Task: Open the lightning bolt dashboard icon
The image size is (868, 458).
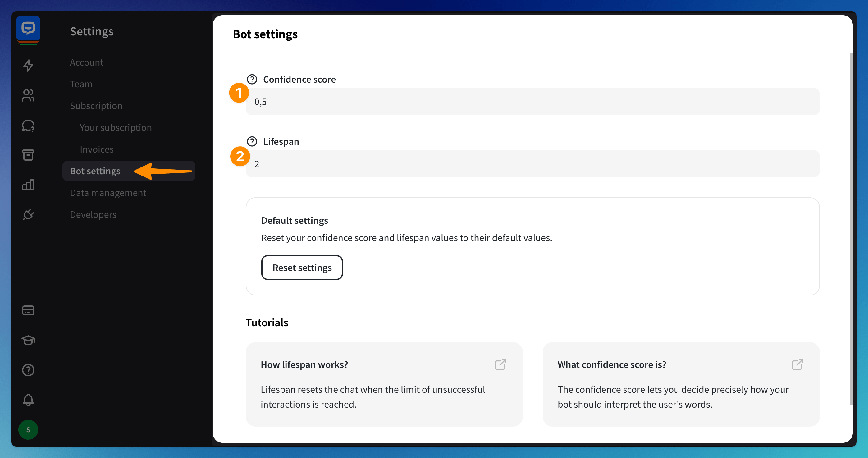Action: (28, 65)
